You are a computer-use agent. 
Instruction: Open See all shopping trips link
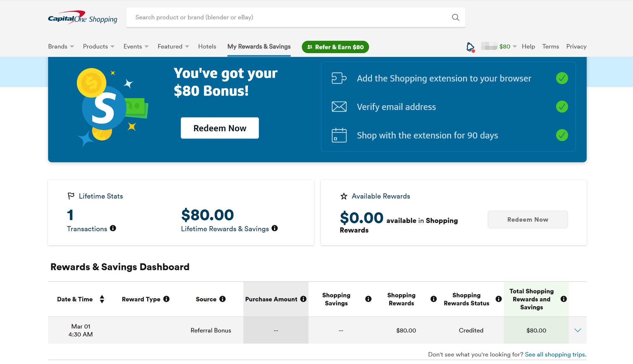(x=555, y=355)
